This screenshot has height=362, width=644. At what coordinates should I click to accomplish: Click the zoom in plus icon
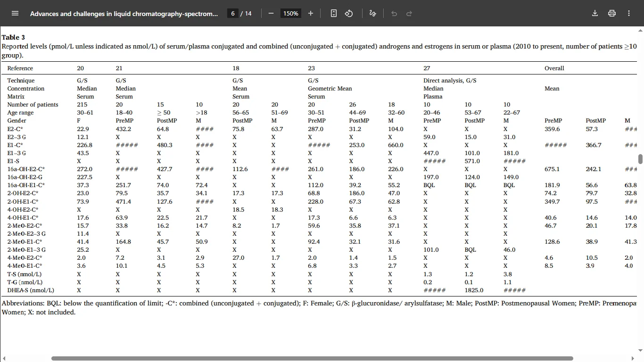[x=311, y=13]
